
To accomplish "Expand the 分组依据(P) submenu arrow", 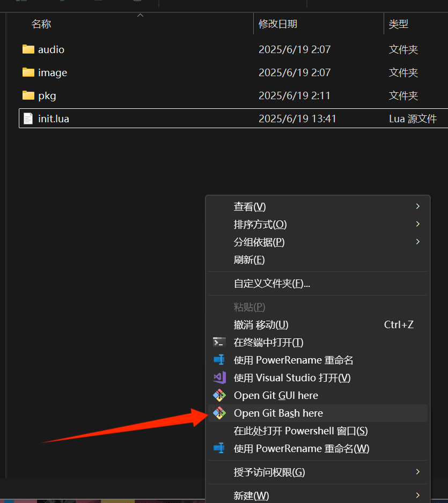I will (417, 241).
